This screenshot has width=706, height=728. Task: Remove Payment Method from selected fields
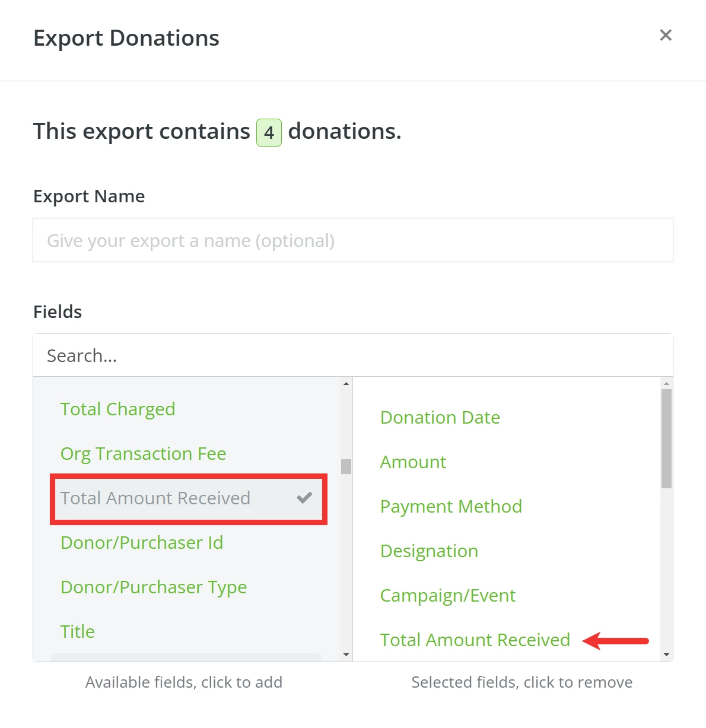click(451, 506)
